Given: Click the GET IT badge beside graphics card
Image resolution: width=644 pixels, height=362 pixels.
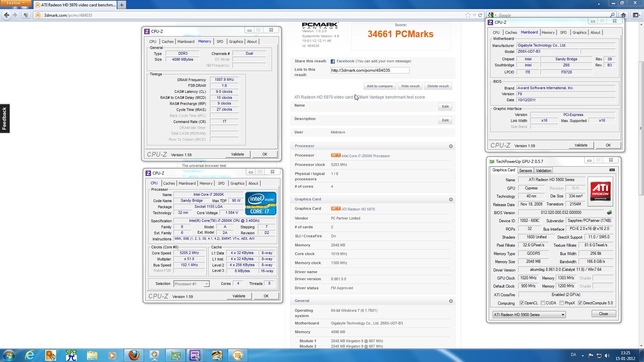Looking at the screenshot, I should [335, 208].
